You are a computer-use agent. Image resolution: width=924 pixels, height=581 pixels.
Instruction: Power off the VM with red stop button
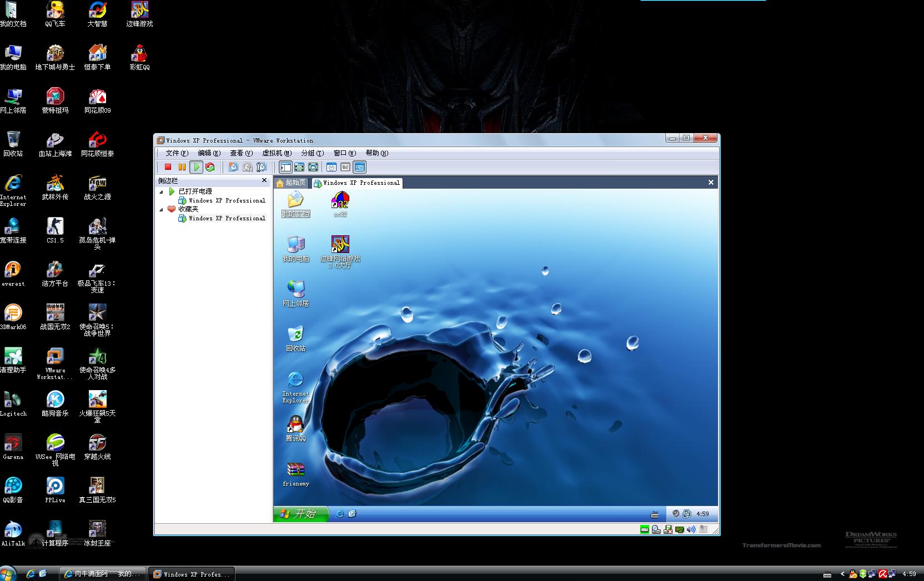168,167
